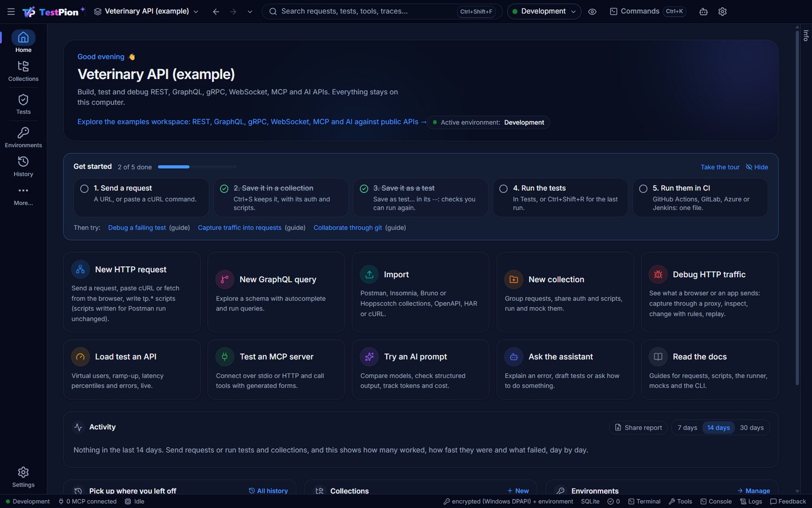Go forward with the right arrow icon
The width and height of the screenshot is (812, 508).
(233, 11)
